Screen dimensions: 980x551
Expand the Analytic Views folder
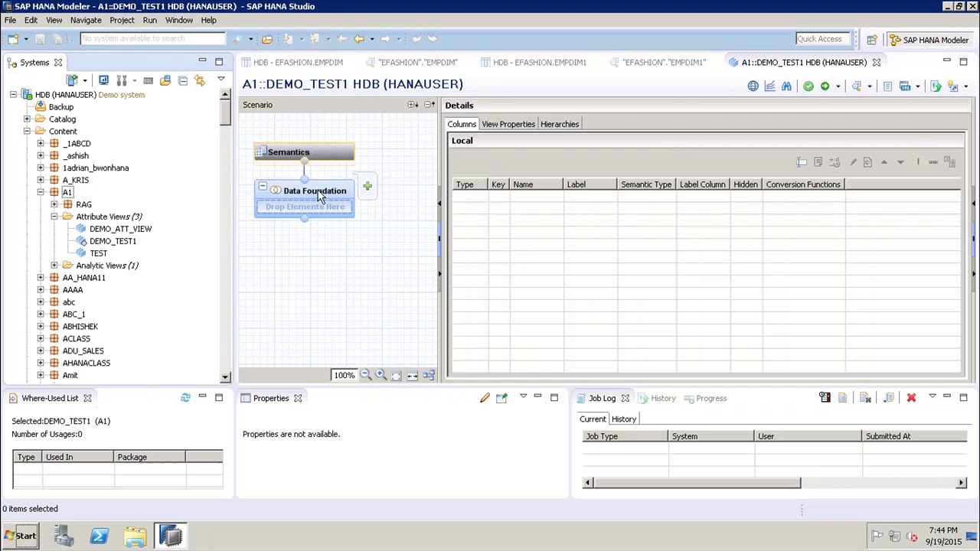point(54,266)
